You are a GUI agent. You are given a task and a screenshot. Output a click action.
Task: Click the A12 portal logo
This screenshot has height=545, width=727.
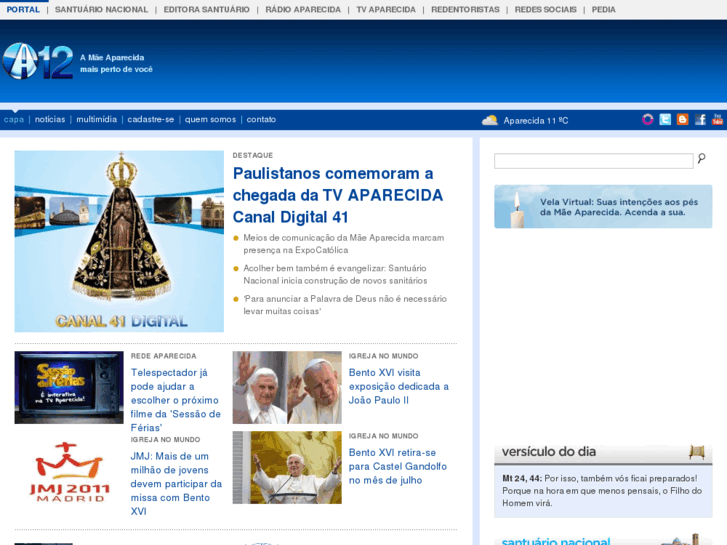38,61
